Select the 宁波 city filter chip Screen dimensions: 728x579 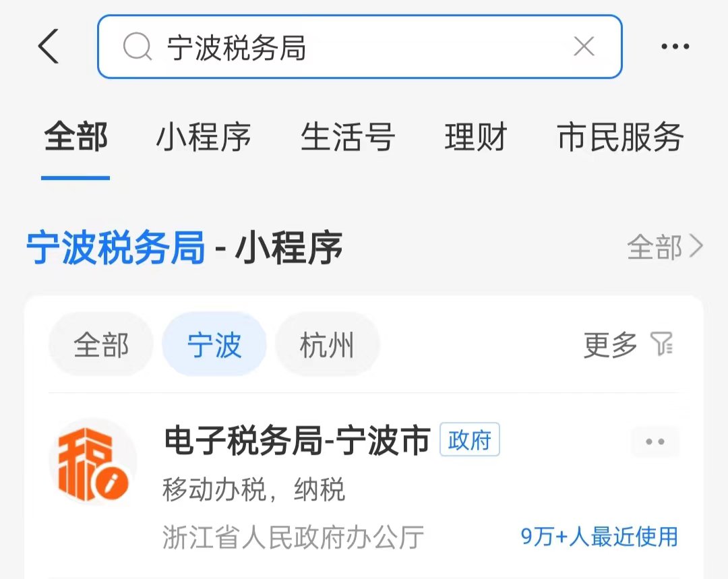click(214, 344)
